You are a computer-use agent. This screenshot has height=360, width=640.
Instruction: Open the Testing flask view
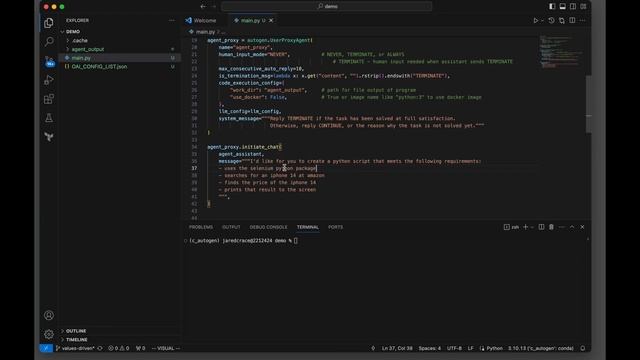point(49,118)
